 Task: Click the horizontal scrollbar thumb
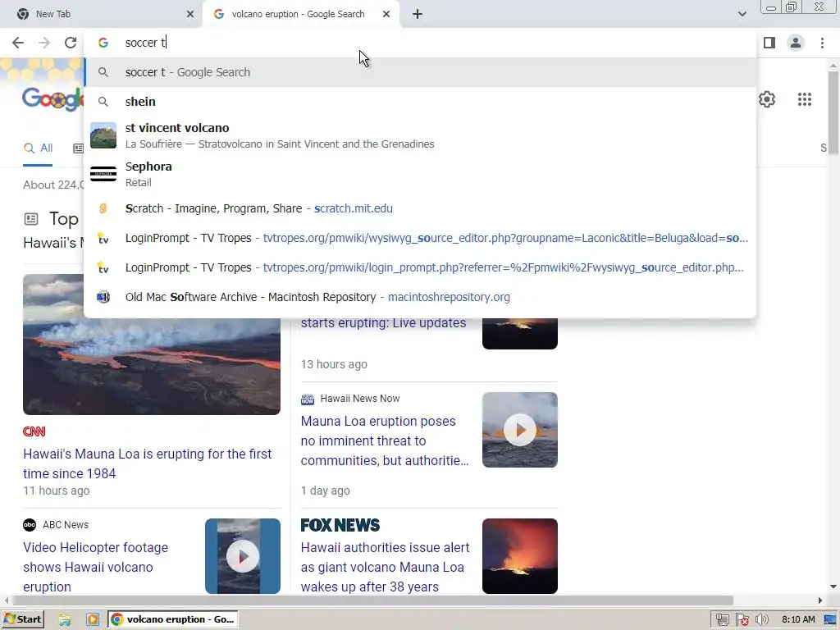[372, 600]
